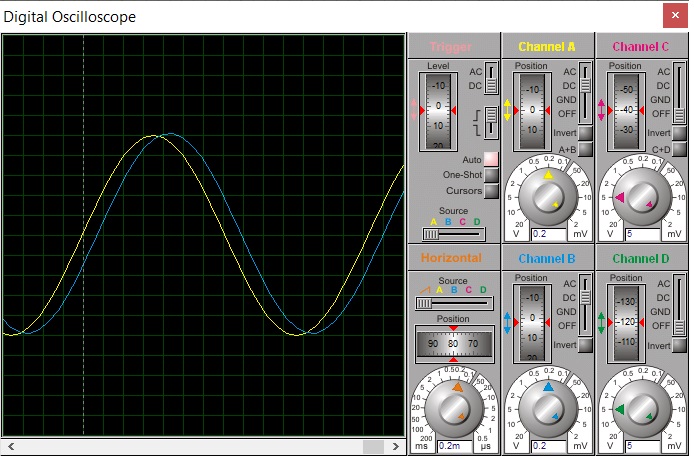Toggle Invert on Channel A
This screenshot has height=460, width=694.
coord(585,133)
